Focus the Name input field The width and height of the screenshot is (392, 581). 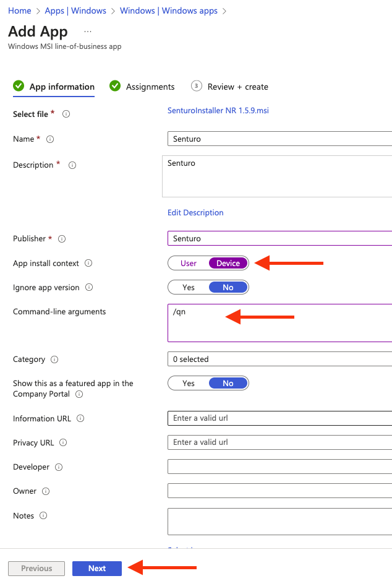pos(280,139)
